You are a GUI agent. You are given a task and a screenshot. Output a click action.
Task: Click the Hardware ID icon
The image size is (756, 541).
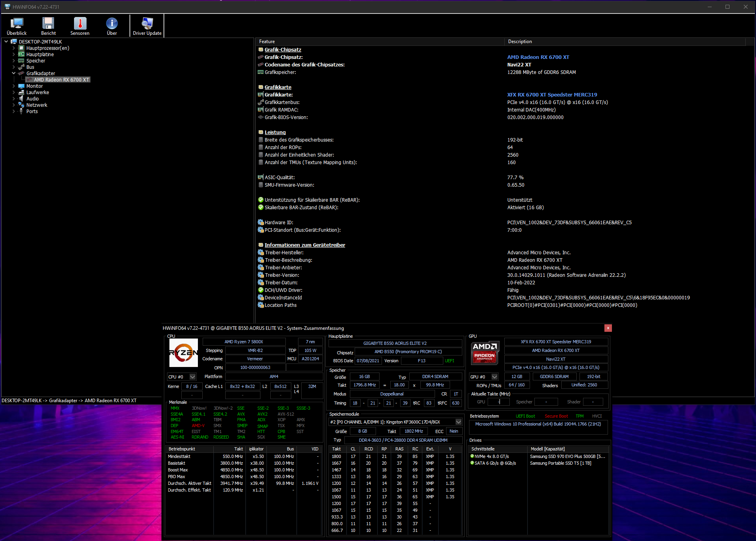coord(260,222)
